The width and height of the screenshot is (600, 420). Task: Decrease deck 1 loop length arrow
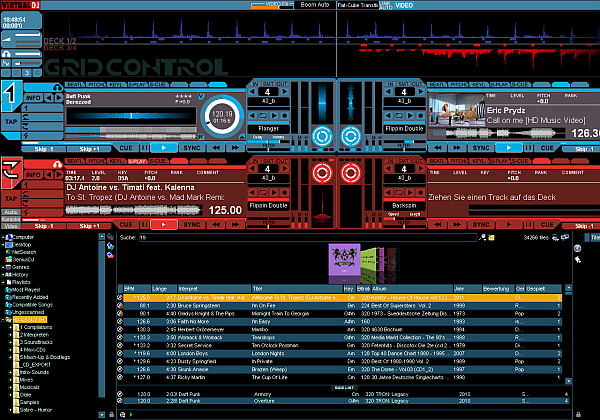[252, 92]
